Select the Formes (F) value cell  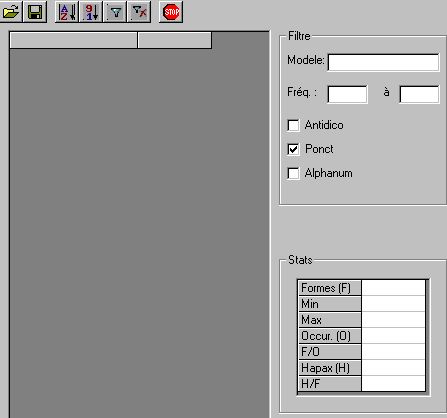click(x=393, y=288)
